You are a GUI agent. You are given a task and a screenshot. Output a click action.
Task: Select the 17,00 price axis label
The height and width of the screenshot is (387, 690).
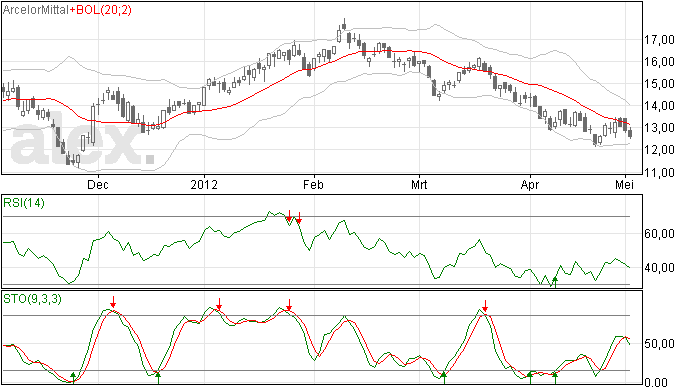660,40
